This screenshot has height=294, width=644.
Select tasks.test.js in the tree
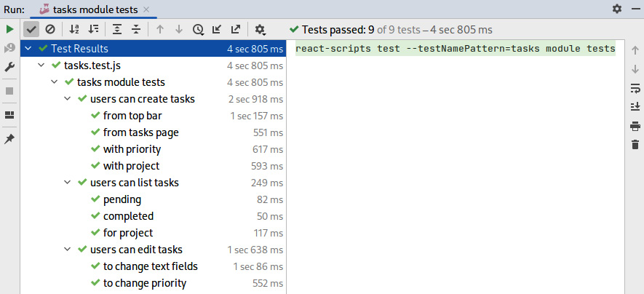(x=154, y=65)
